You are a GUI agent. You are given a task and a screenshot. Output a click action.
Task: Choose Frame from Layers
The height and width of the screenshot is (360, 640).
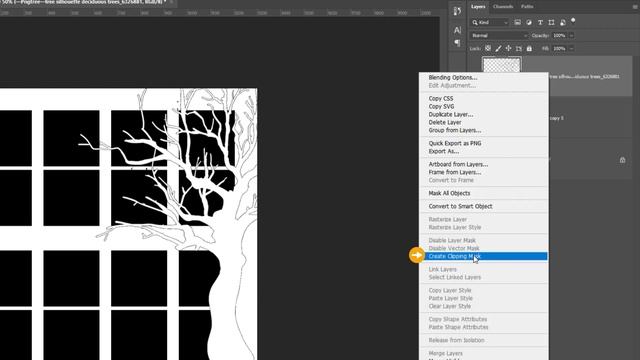(x=455, y=172)
